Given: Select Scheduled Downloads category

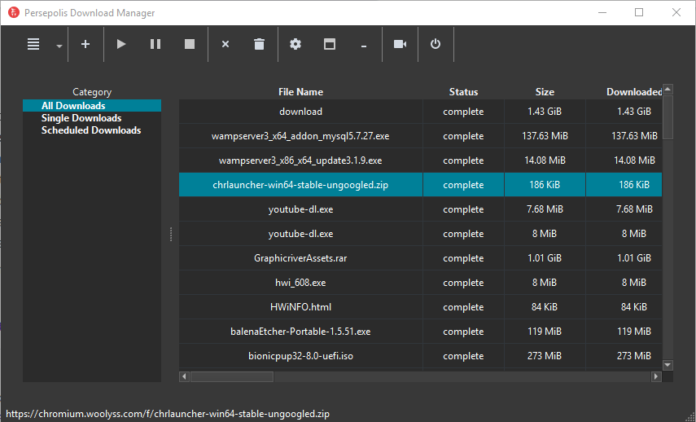Looking at the screenshot, I should click(91, 130).
